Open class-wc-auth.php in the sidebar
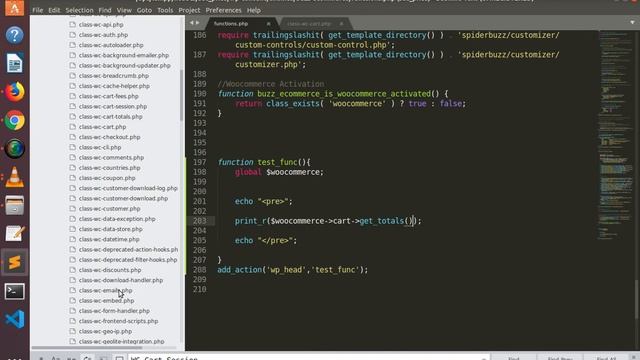Viewport: 640px width, 360px height. pos(103,35)
